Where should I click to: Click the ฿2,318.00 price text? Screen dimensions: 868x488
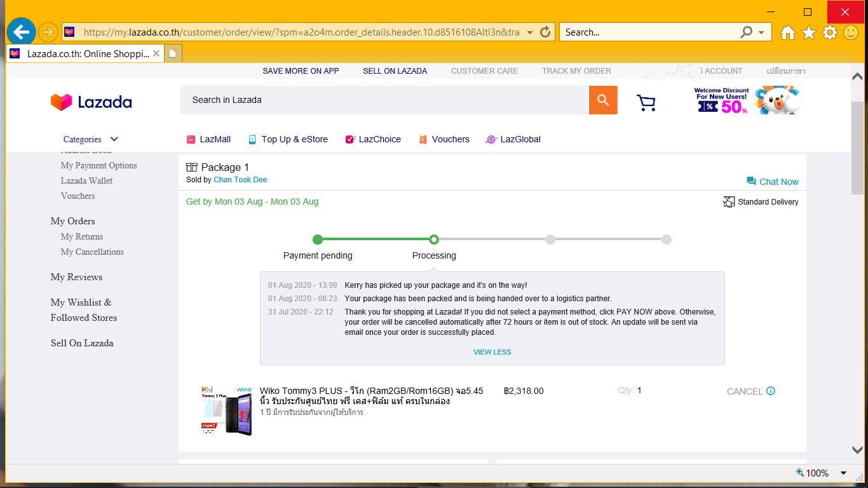coord(524,391)
